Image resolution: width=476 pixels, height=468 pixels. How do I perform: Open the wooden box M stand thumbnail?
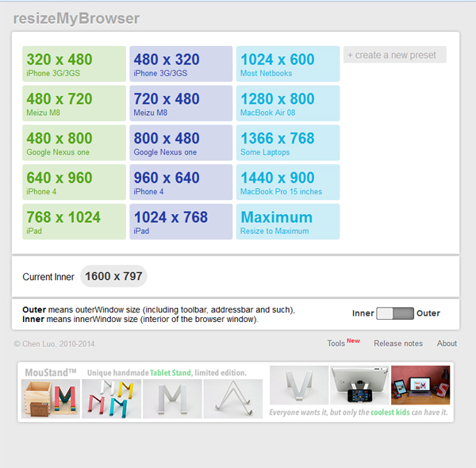tap(51, 399)
